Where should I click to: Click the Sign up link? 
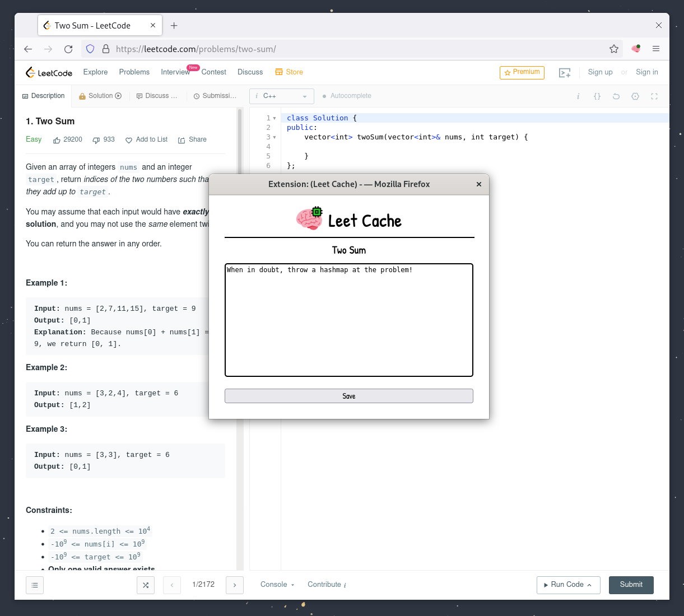[x=600, y=72]
